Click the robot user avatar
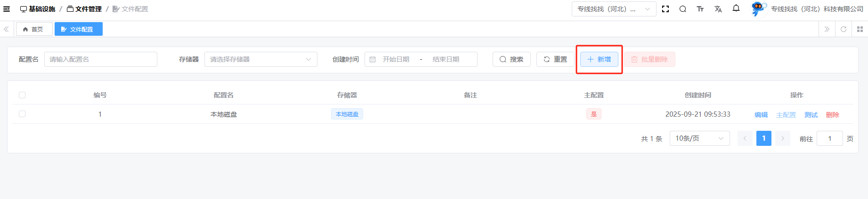Image resolution: width=868 pixels, height=199 pixels. pyautogui.click(x=758, y=8)
